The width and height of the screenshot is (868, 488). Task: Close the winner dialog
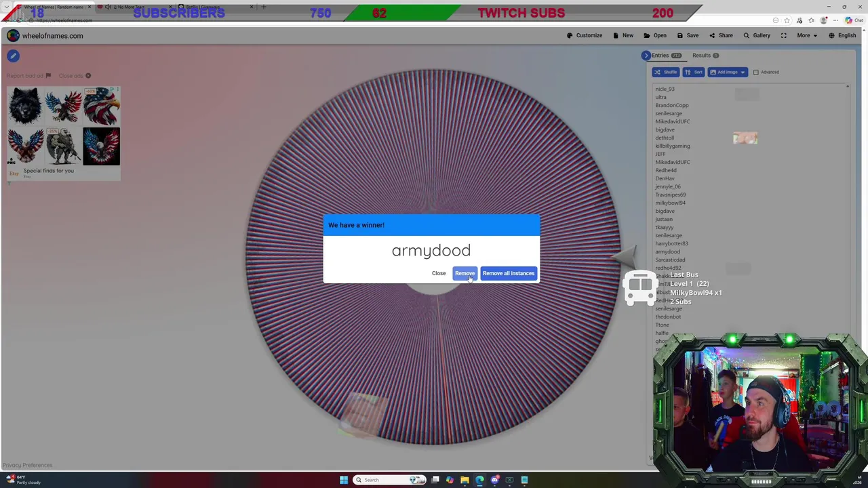pyautogui.click(x=439, y=273)
